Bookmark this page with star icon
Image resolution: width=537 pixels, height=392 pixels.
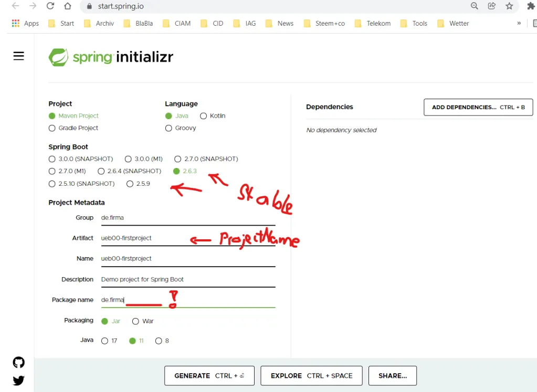[x=509, y=6]
